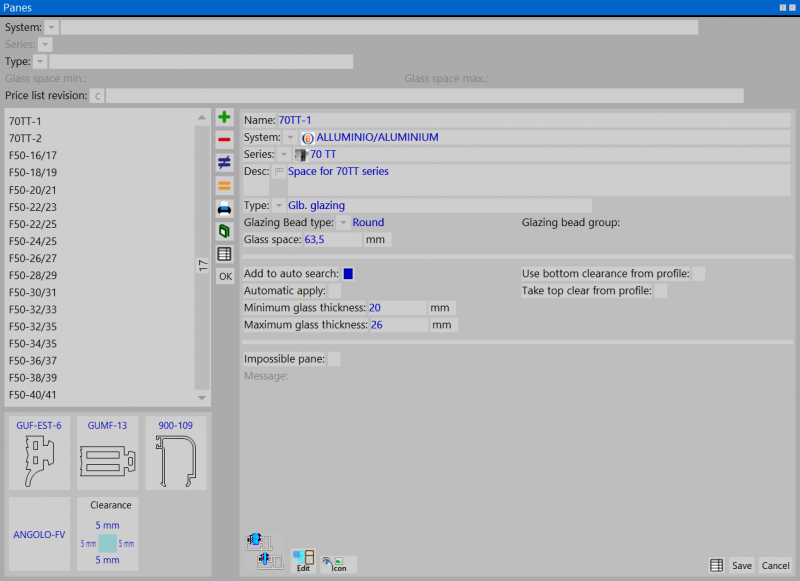Viewport: 800px width, 581px height.
Task: Enable Take top clear from profile
Action: click(x=661, y=291)
